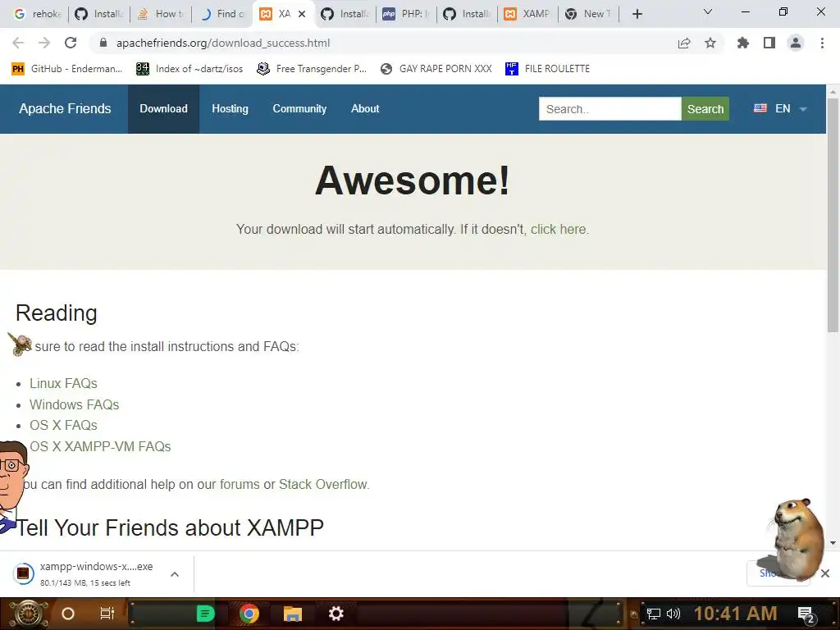Open Chrome from the taskbar
Image resolution: width=840 pixels, height=630 pixels.
pos(249,614)
